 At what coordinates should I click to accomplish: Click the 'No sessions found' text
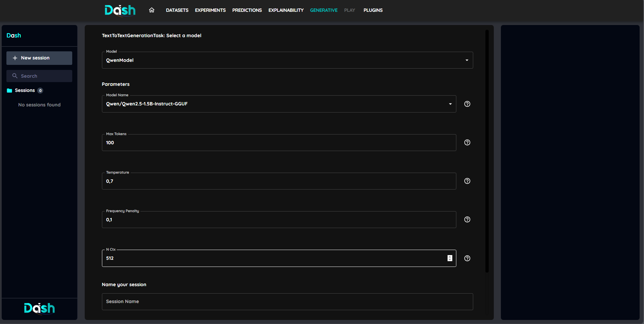pyautogui.click(x=39, y=105)
